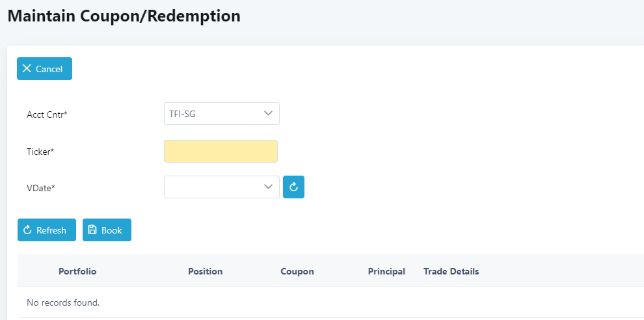Click the VDate* field label
The height and width of the screenshot is (320, 644).
coord(41,188)
